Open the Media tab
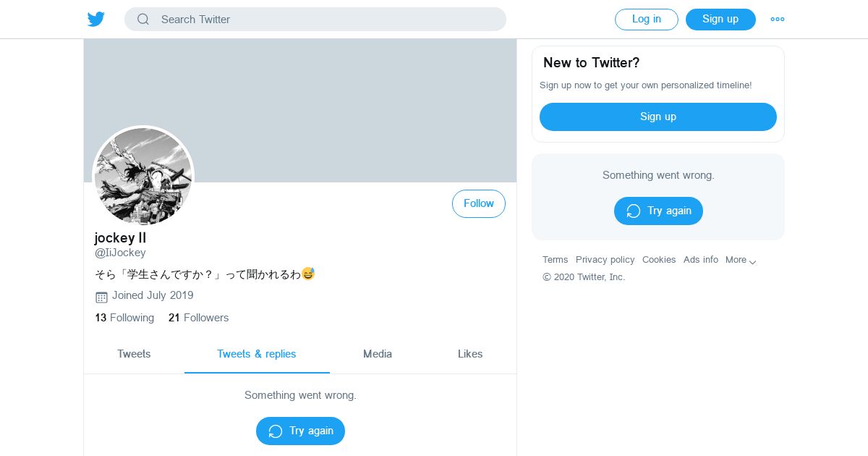Screen dimensions: 868x456 coord(378,354)
